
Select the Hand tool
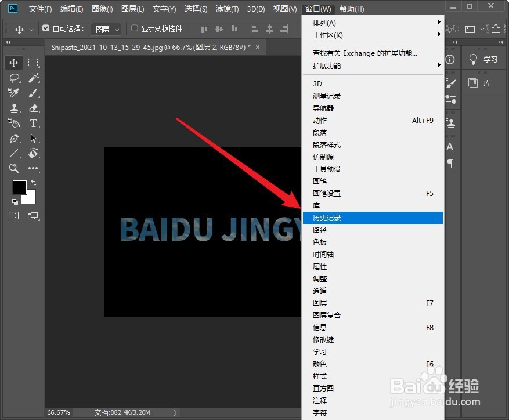(x=33, y=153)
